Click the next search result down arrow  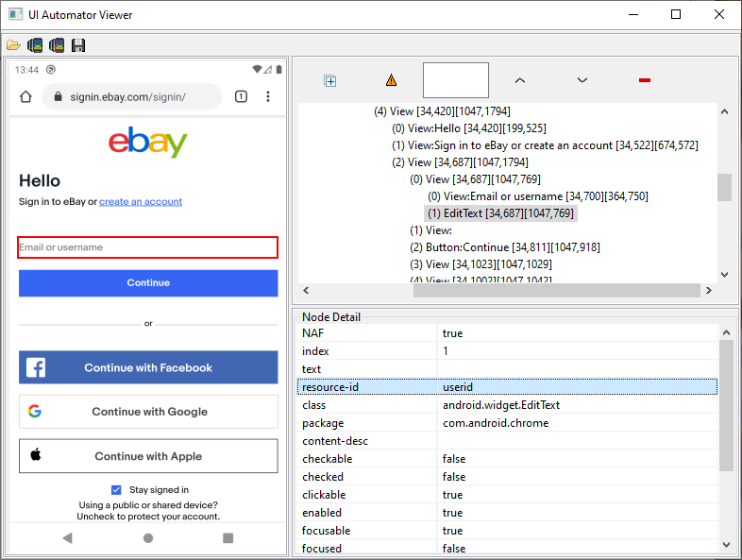[x=582, y=80]
